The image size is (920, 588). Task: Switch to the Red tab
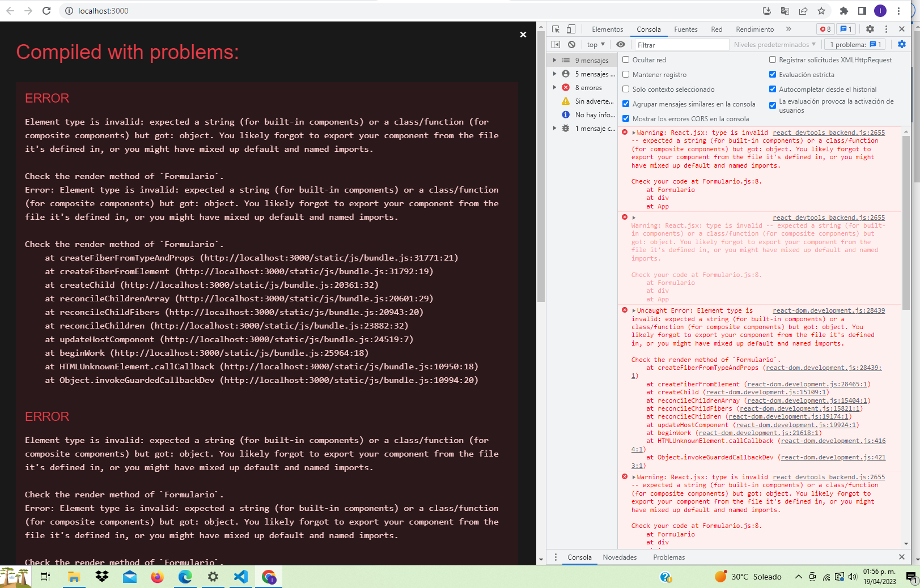(717, 29)
